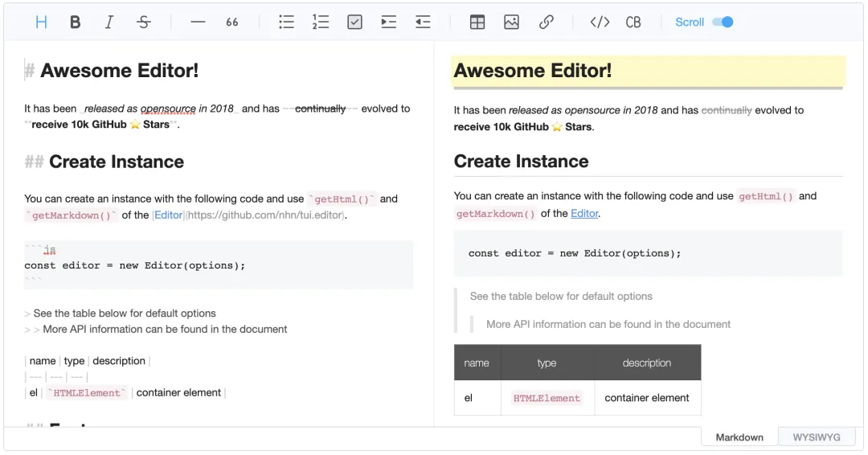Viewport: 868px width, 455px height.
Task: Apply inline code formatting
Action: 600,23
